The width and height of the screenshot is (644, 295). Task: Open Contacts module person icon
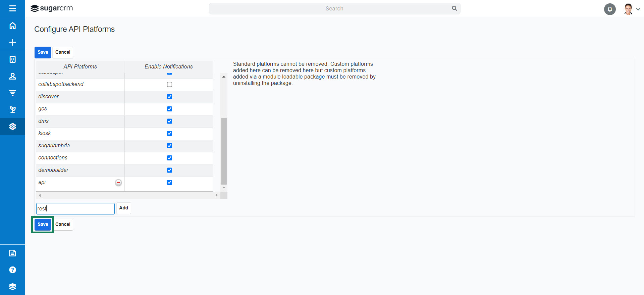click(12, 76)
